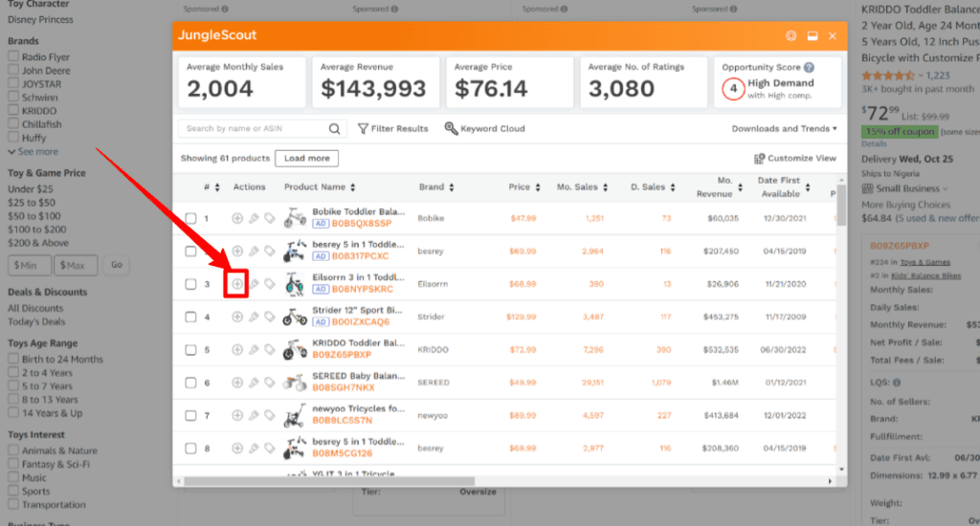Click the search magnifier in JungleScout

334,129
